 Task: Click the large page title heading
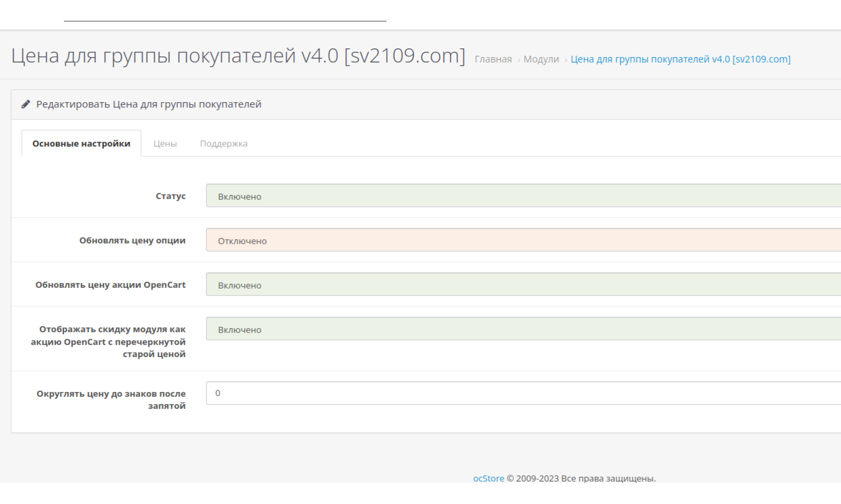(238, 55)
